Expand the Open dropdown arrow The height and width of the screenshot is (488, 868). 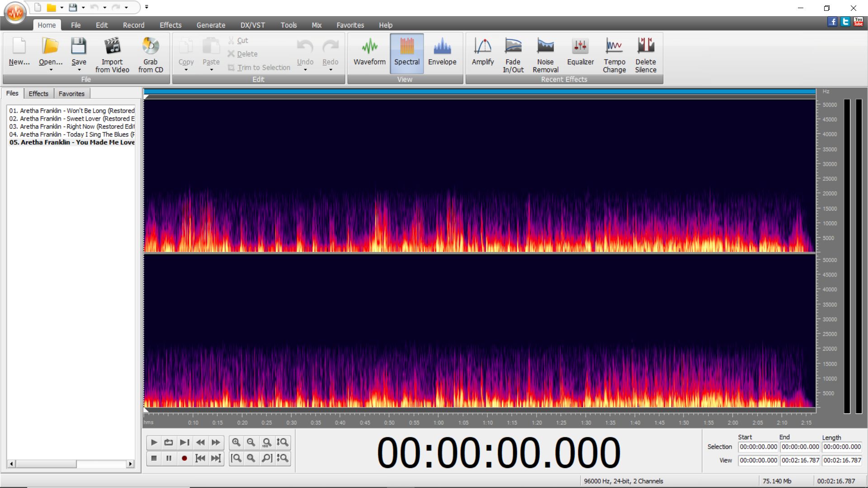click(x=51, y=70)
